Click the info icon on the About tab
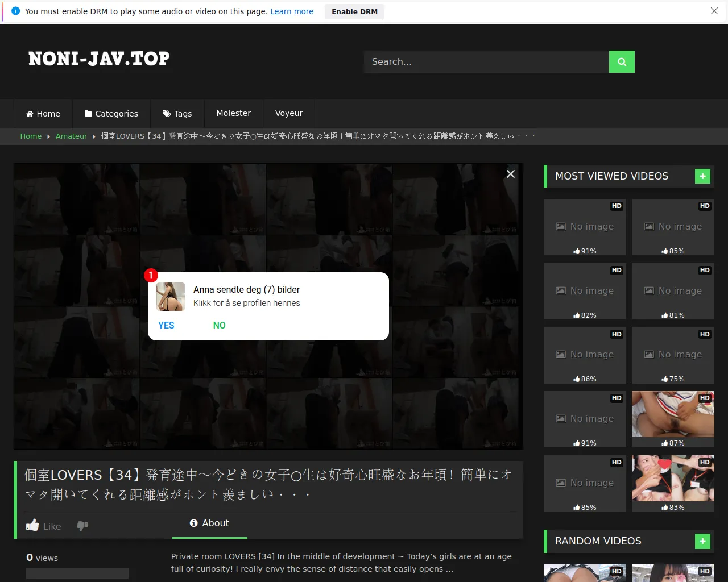Viewport: 728px width, 582px height. pyautogui.click(x=193, y=523)
